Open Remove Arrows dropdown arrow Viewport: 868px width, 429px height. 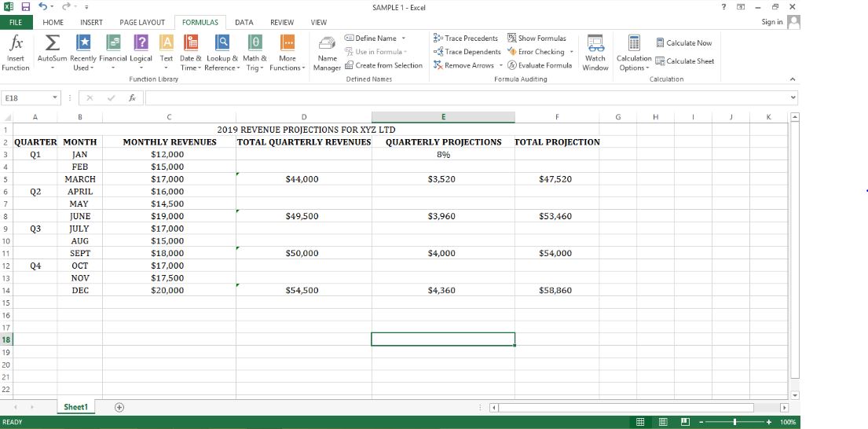[500, 65]
